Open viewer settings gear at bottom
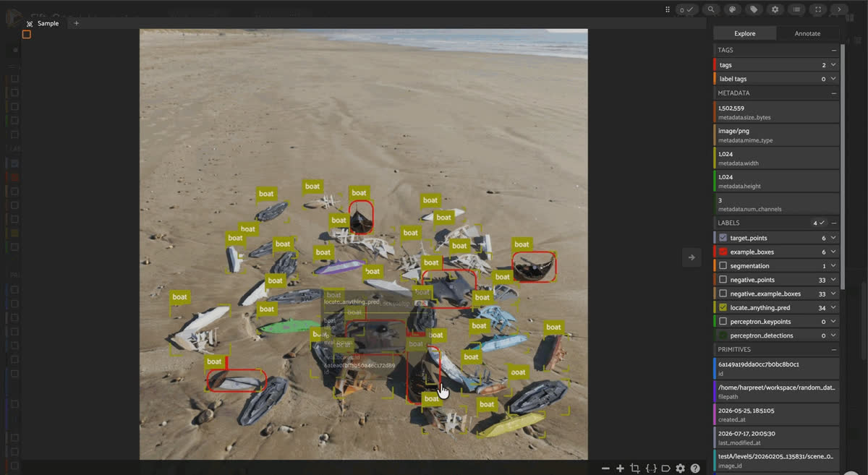 point(681,468)
